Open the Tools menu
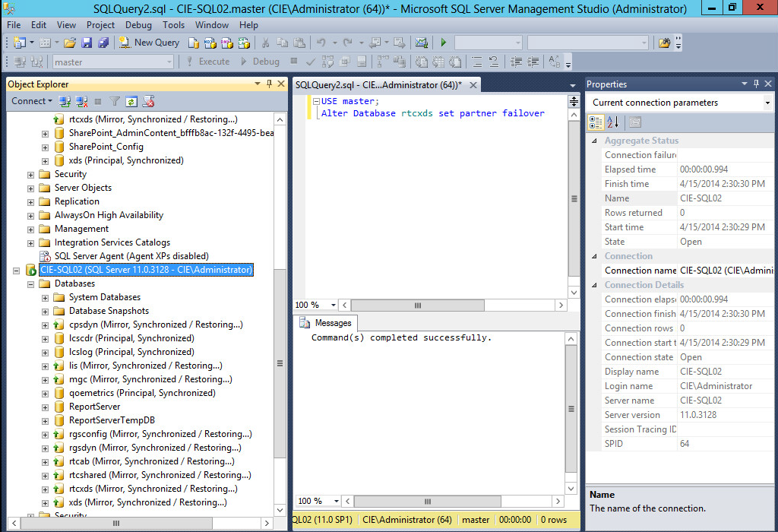 click(173, 24)
